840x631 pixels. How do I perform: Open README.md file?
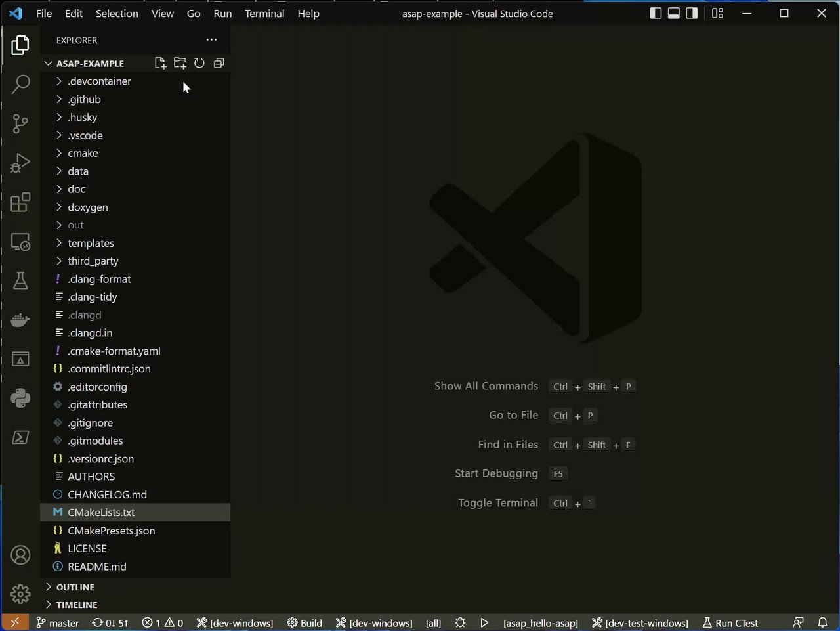tap(135, 566)
